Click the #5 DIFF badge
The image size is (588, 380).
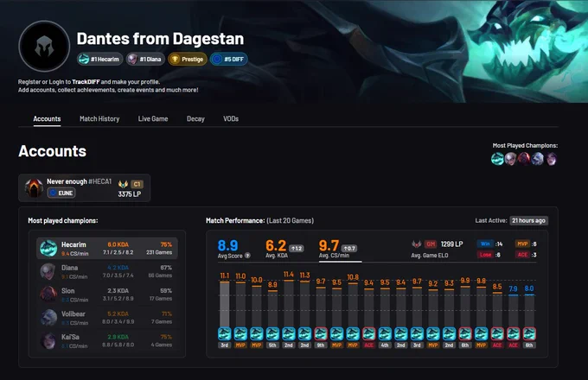[x=229, y=59]
